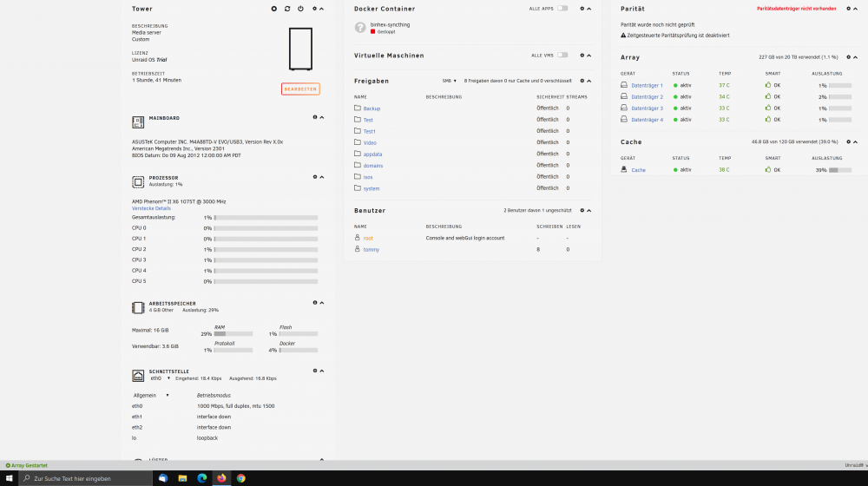Open Benutzer settings gear
This screenshot has height=486, width=868.
(x=582, y=210)
